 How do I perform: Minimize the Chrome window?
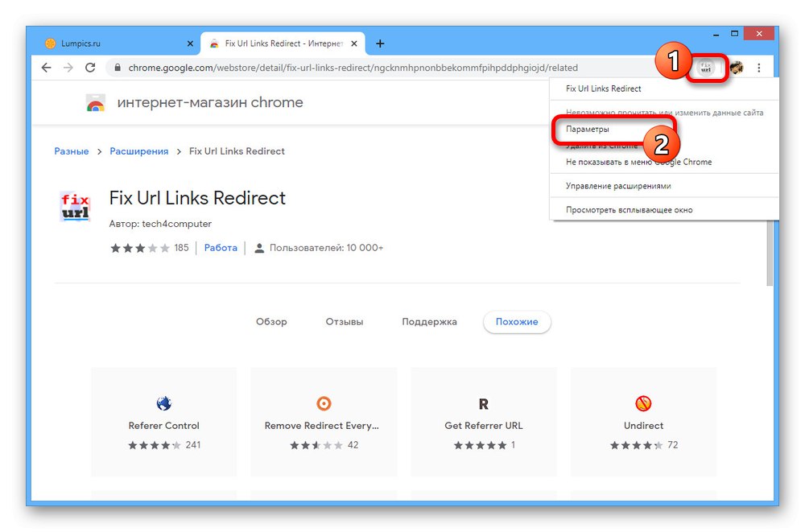pyautogui.click(x=716, y=35)
